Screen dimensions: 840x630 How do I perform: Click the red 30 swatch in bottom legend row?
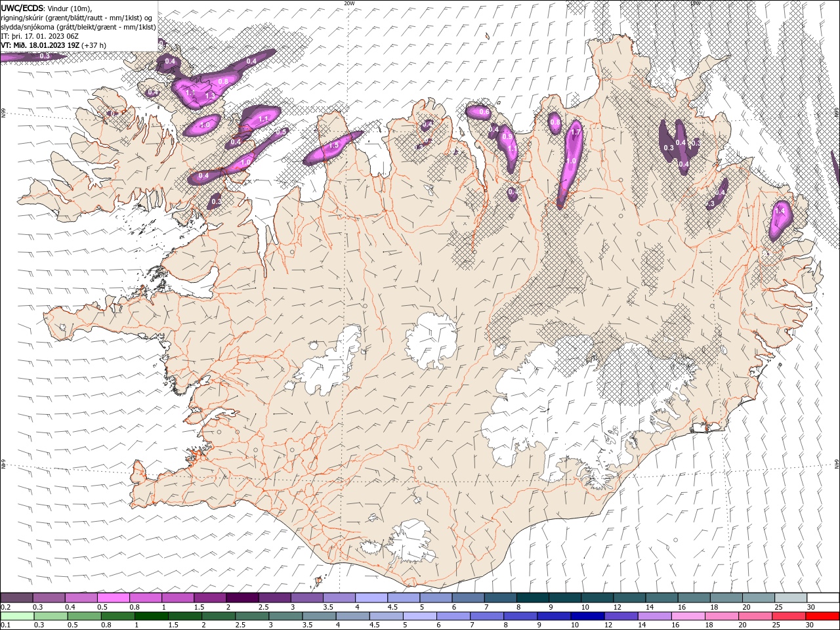(822, 616)
